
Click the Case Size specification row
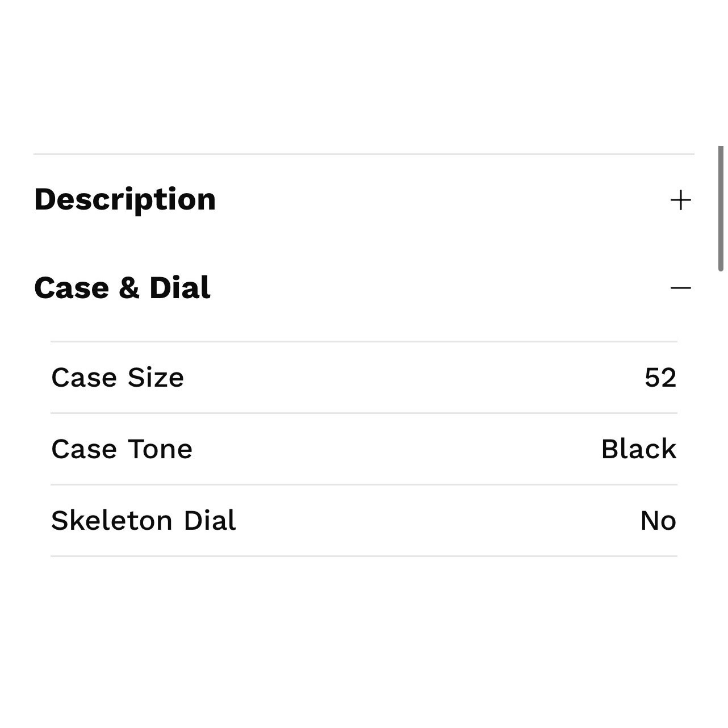[364, 378]
